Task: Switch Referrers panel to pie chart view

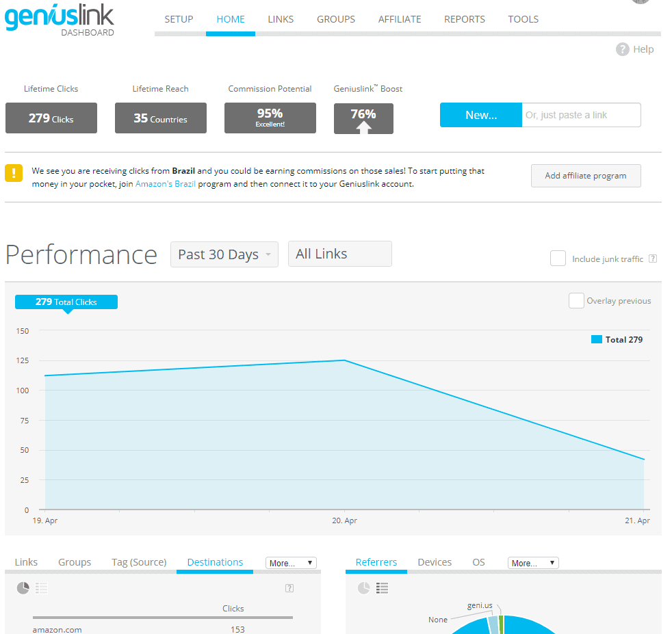Action: point(364,588)
